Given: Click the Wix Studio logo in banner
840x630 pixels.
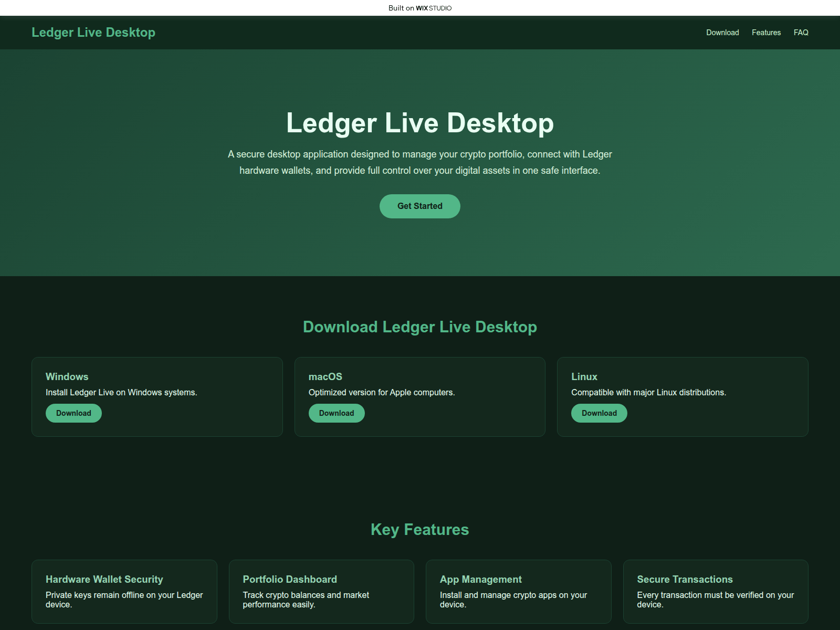Looking at the screenshot, I should click(x=434, y=8).
